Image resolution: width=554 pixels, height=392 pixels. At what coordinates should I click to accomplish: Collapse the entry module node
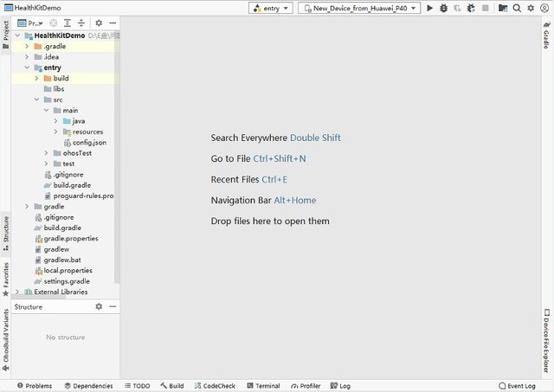pyautogui.click(x=27, y=67)
